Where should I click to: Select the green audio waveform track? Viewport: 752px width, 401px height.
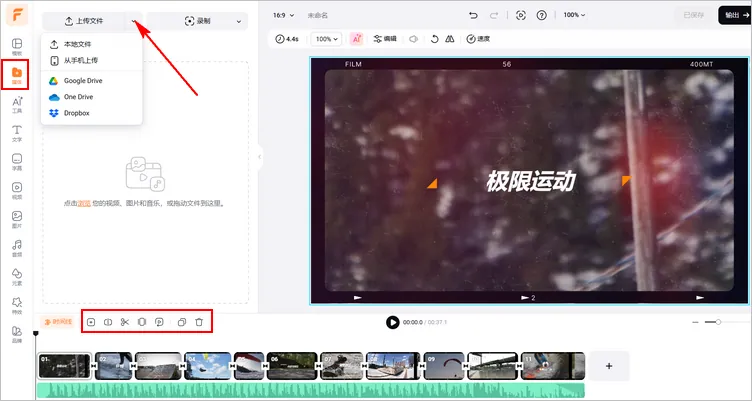(311, 390)
